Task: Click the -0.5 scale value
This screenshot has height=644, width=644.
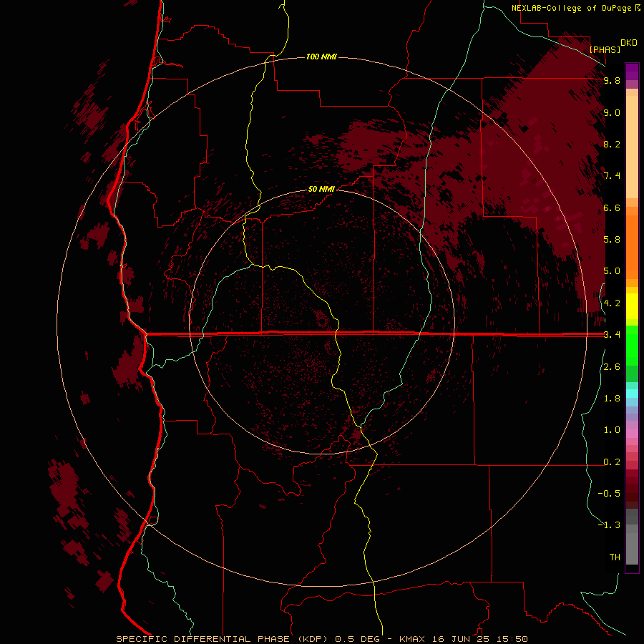Action: click(x=609, y=494)
